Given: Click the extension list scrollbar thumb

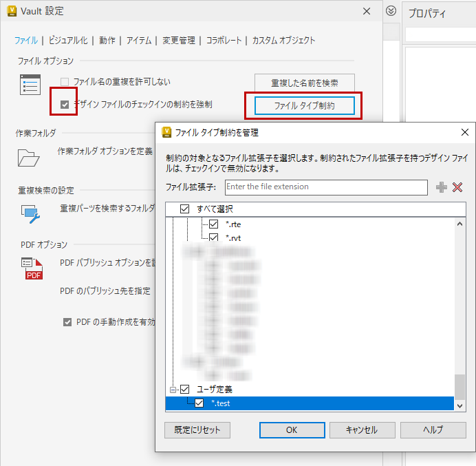Looking at the screenshot, I should tap(459, 388).
